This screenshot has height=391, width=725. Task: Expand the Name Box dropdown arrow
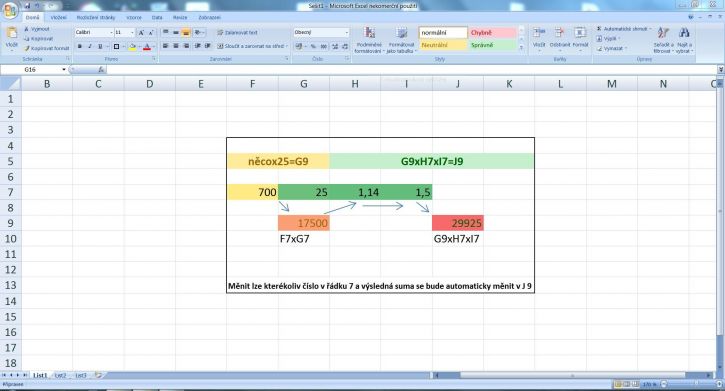(x=64, y=70)
